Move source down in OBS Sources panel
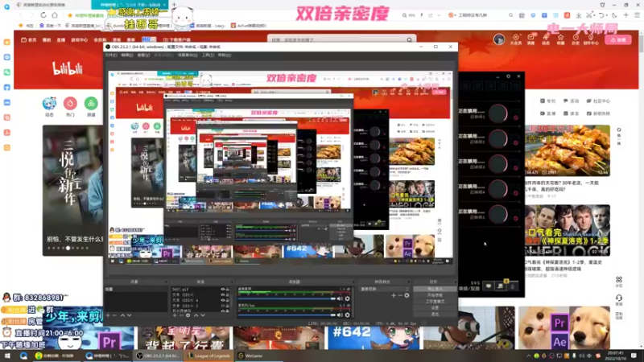644x362 pixels. [203, 315]
